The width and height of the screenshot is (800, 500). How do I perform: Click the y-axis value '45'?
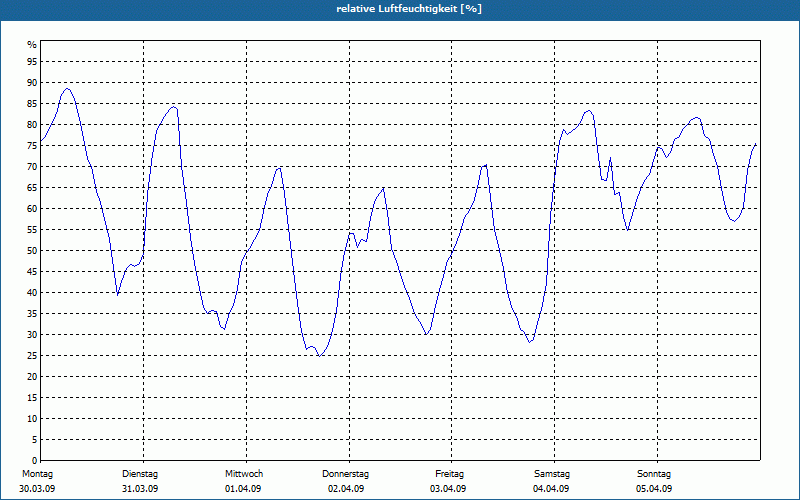pos(32,271)
